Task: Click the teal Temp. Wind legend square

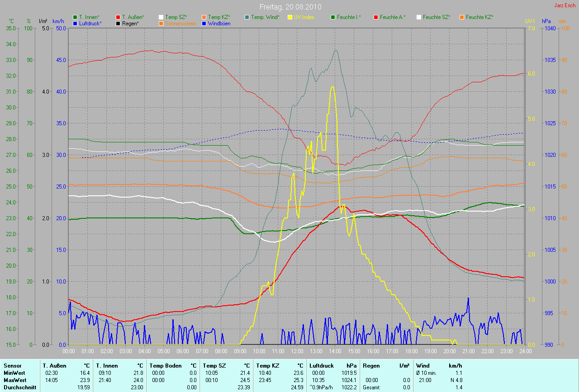Action: [x=247, y=17]
